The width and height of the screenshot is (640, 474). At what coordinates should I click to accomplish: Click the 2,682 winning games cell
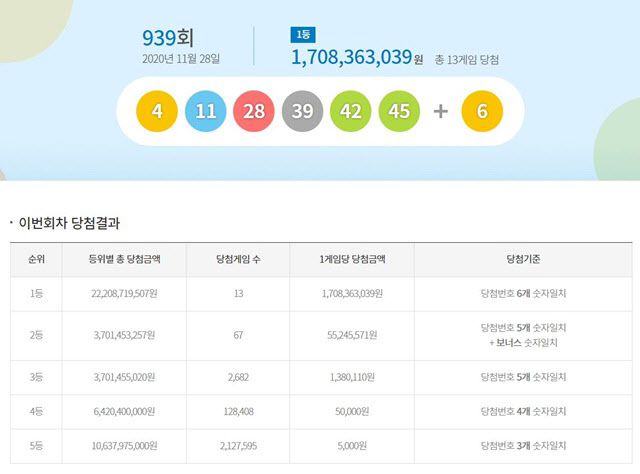(238, 377)
